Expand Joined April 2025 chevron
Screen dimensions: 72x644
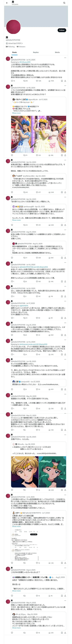point(22,43)
